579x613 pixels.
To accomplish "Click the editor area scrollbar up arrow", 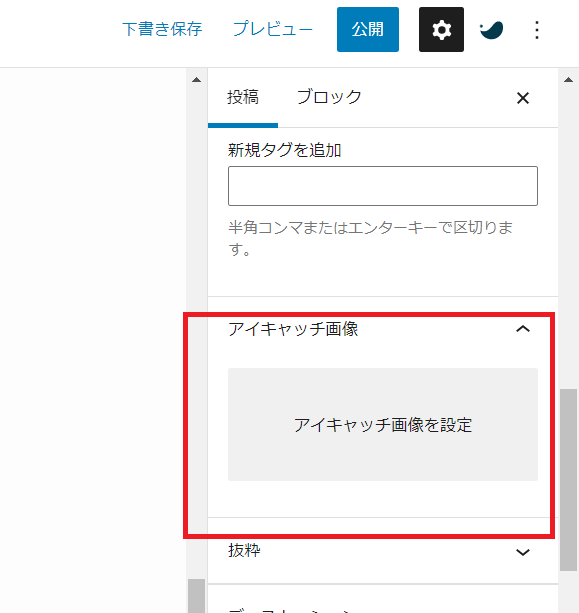I will (x=197, y=80).
